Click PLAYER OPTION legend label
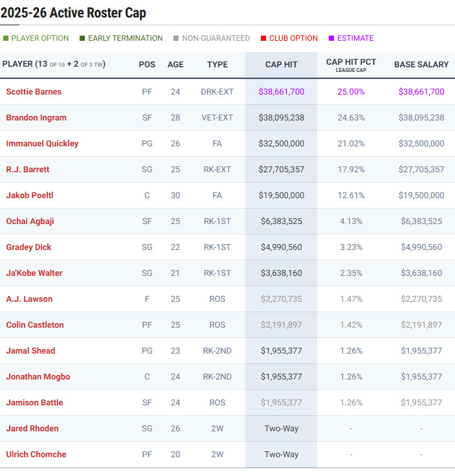This screenshot has height=476, width=455. click(x=40, y=38)
